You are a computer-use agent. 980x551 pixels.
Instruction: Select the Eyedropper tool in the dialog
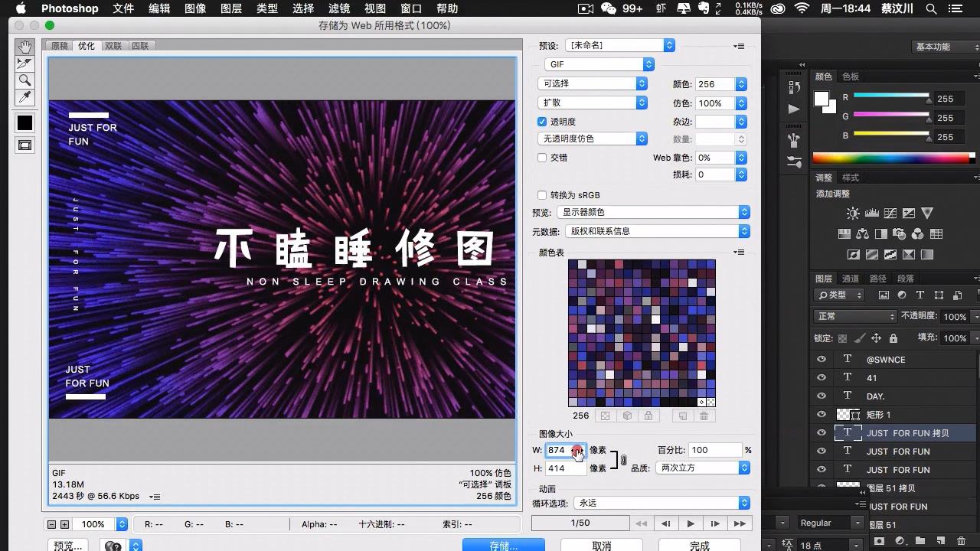click(25, 97)
